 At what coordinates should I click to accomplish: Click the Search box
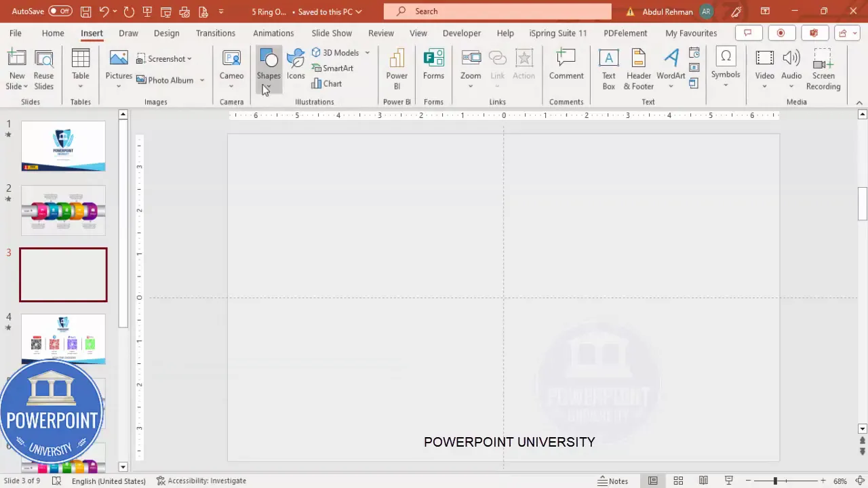coord(497,12)
